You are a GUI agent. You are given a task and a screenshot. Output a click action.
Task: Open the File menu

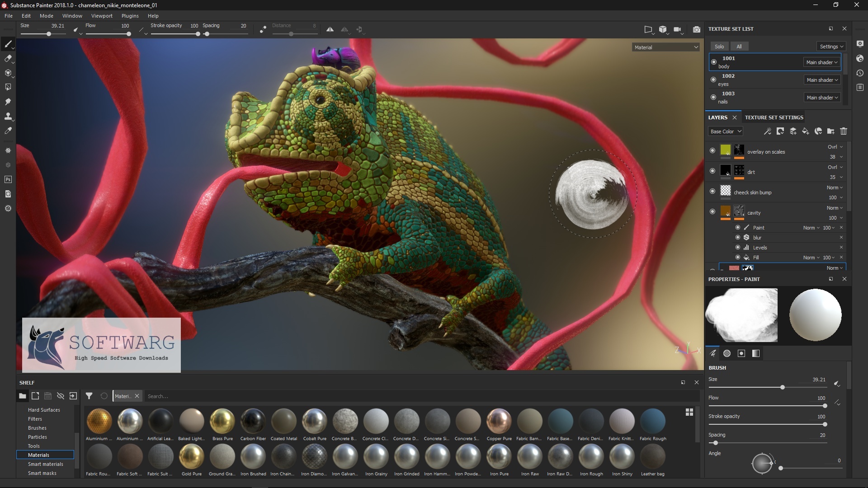[x=9, y=16]
